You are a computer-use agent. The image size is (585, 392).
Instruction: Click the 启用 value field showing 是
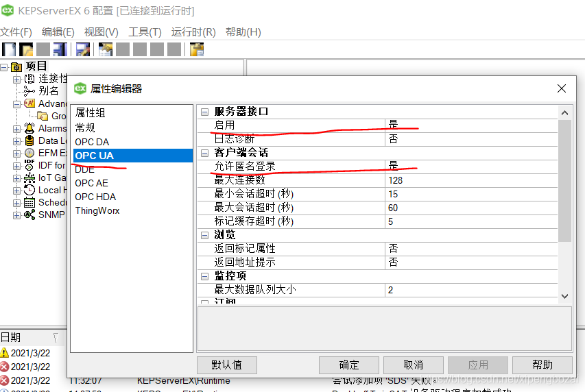pos(471,125)
